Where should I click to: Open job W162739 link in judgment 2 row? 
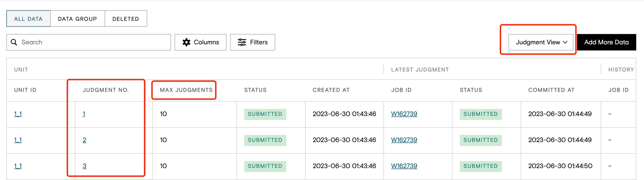pos(404,140)
